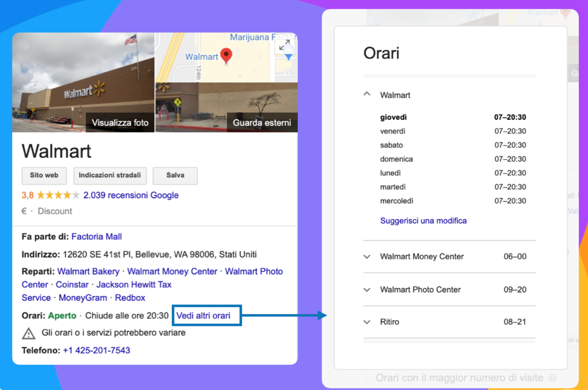Click the warning triangle next to hours notice
This screenshot has width=588, height=390.
[x=29, y=333]
